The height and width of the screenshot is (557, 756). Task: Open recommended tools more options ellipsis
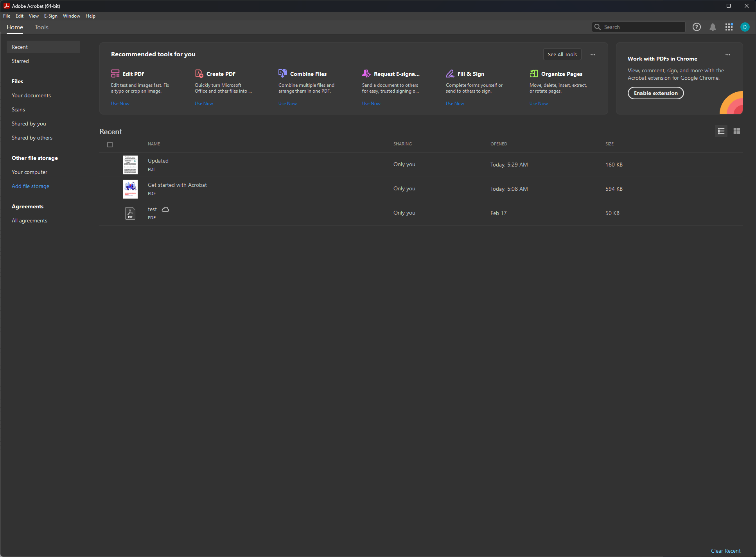click(593, 55)
